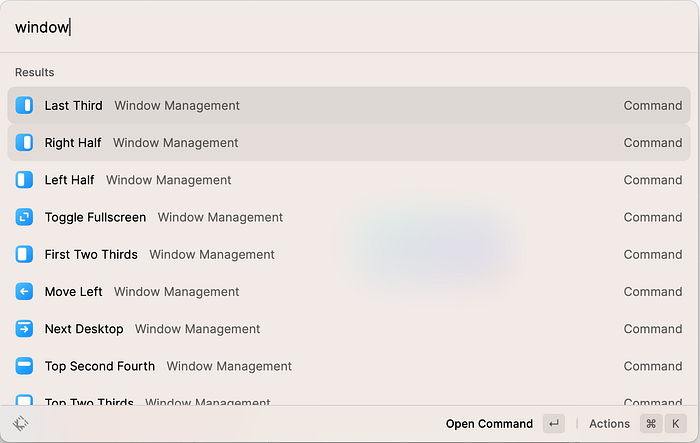Open the Raycast logo icon in footer

(x=21, y=423)
